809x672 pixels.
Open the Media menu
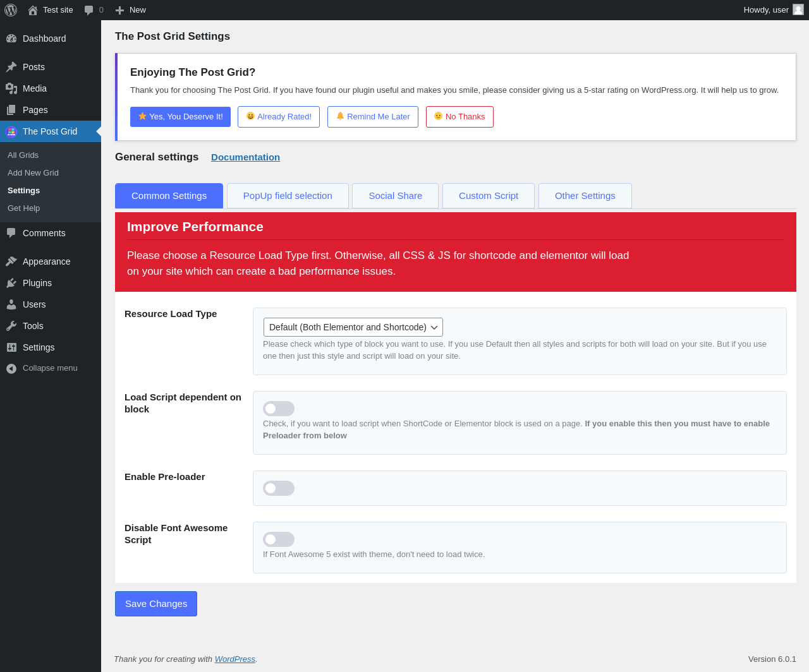51,88
